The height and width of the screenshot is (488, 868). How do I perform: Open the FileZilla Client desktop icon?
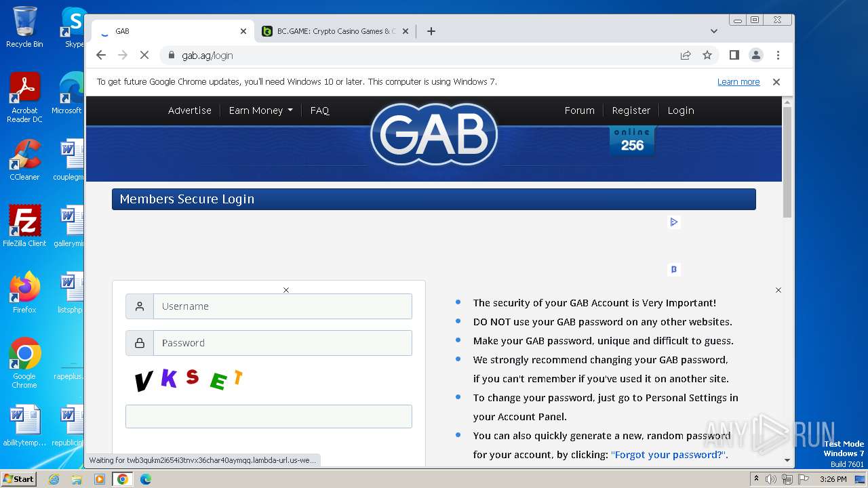coord(24,226)
